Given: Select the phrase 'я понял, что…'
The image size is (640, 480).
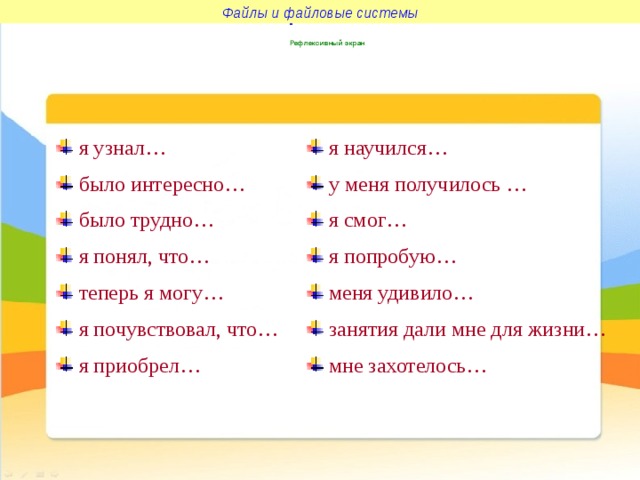Looking at the screenshot, I should pyautogui.click(x=144, y=257).
